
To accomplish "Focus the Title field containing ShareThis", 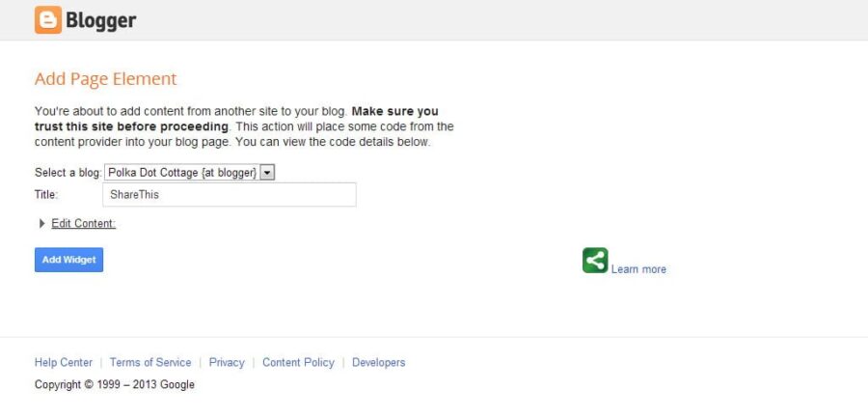I will [229, 195].
